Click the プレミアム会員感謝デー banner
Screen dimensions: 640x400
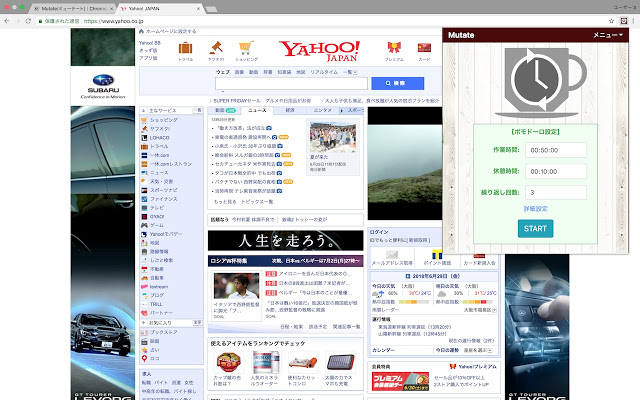click(400, 381)
